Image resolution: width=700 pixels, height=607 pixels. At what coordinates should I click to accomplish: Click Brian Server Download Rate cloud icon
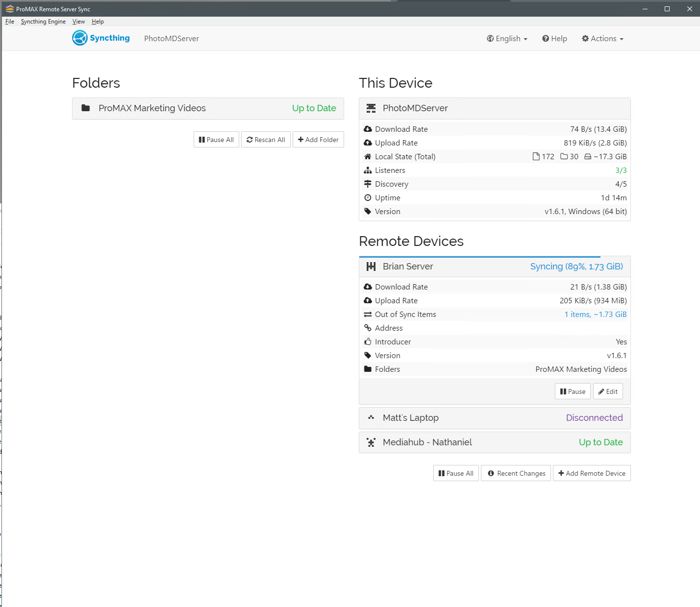pos(368,287)
